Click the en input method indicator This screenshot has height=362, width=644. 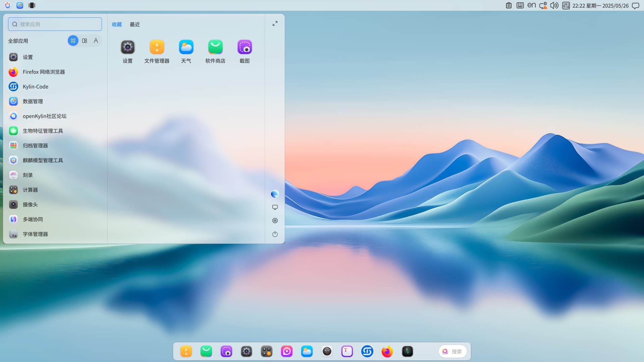[x=531, y=5]
